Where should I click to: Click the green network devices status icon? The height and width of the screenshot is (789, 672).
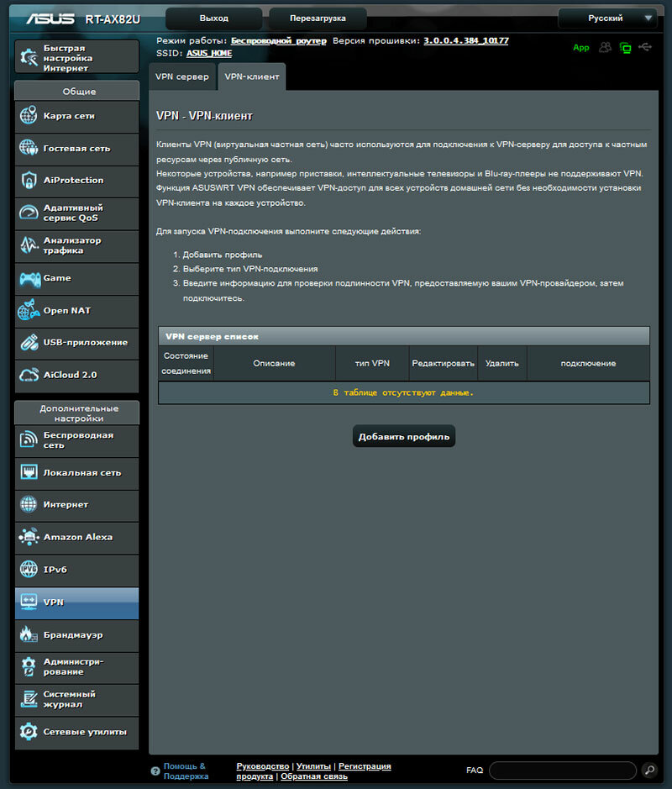(625, 48)
